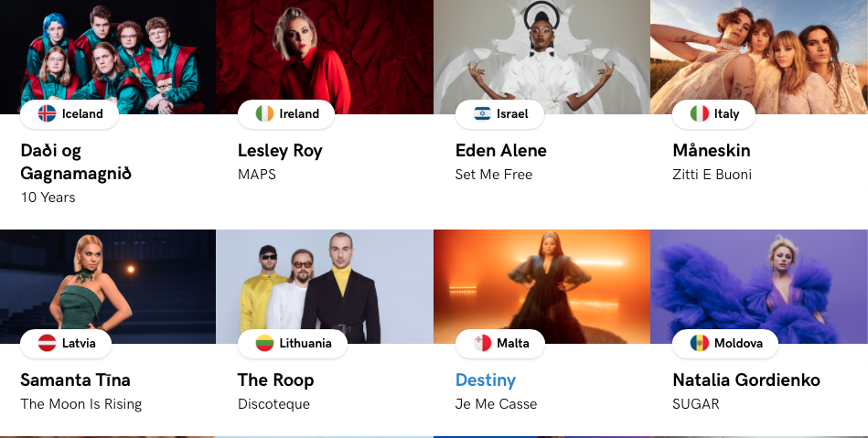Click Natalia Gordienko's purple dress photo
868x438 pixels.
pyautogui.click(x=759, y=286)
